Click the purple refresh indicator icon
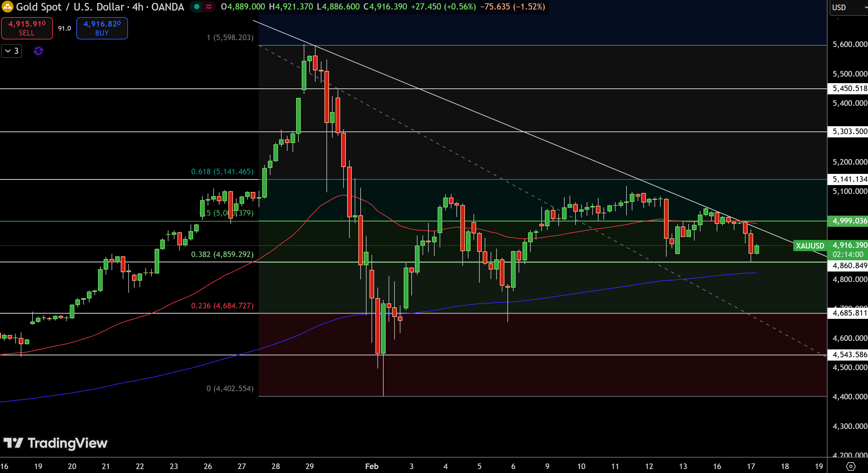868x473 pixels. 38,51
